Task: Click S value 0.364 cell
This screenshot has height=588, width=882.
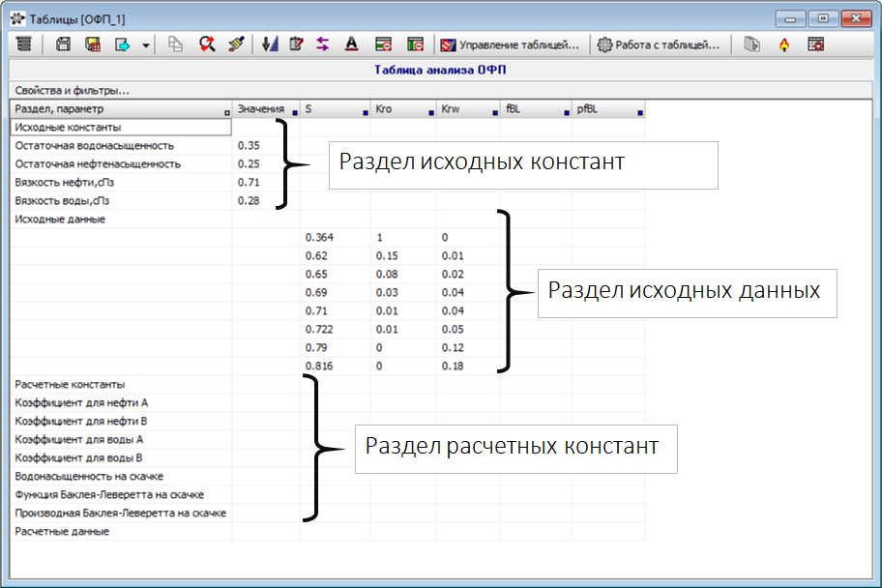Action: coord(319,238)
